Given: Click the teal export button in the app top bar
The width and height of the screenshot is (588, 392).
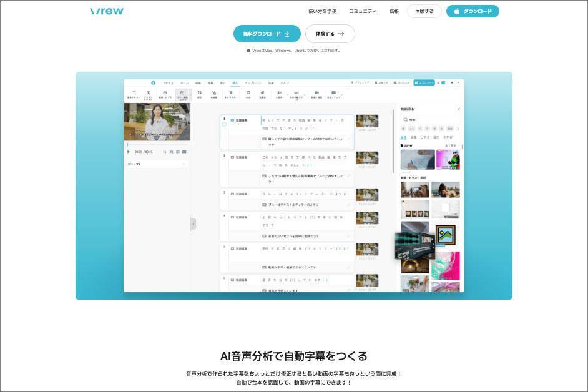Looking at the screenshot, I should click(x=424, y=82).
